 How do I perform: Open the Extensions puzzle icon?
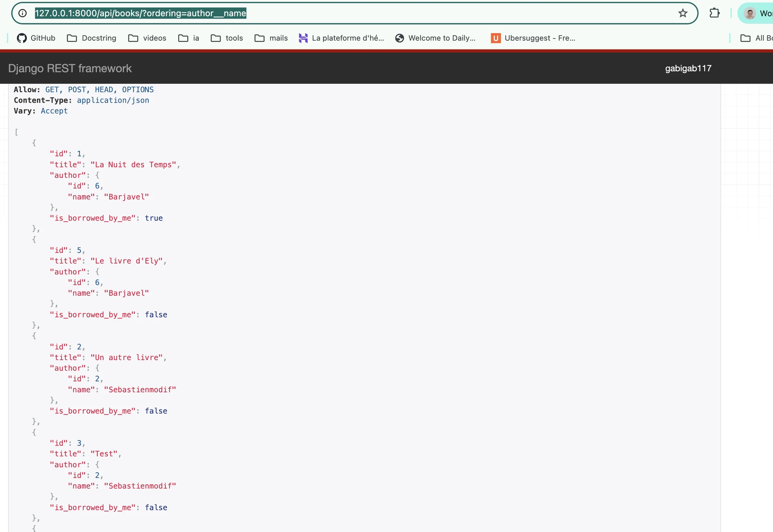click(715, 13)
